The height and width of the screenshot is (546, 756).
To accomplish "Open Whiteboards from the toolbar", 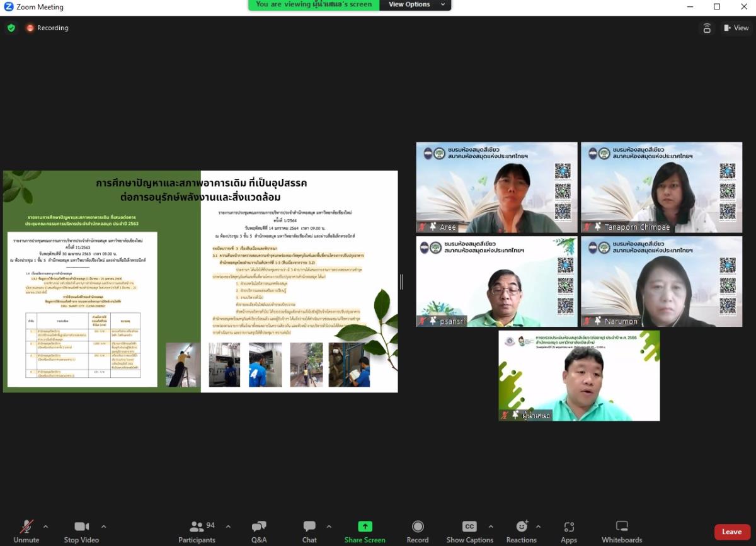I will [622, 531].
